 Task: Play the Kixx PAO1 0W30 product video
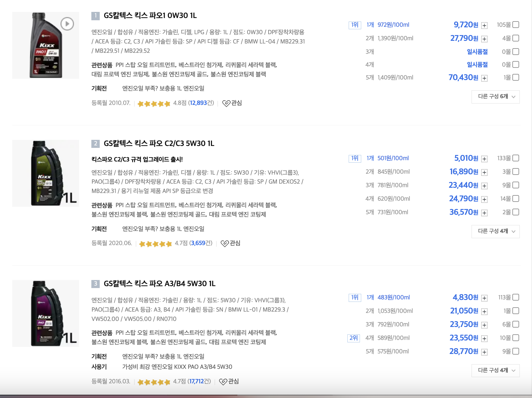pos(67,24)
